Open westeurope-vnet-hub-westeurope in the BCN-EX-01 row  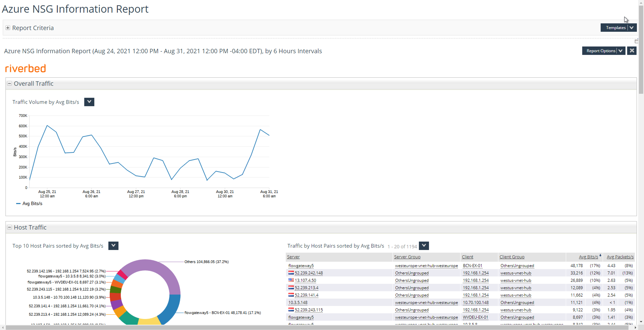coord(426,265)
